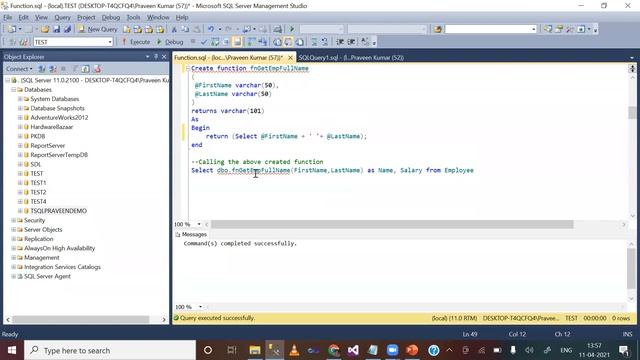Click the New Query toolbar button
Viewport: 640px width, 360px height.
[x=98, y=29]
